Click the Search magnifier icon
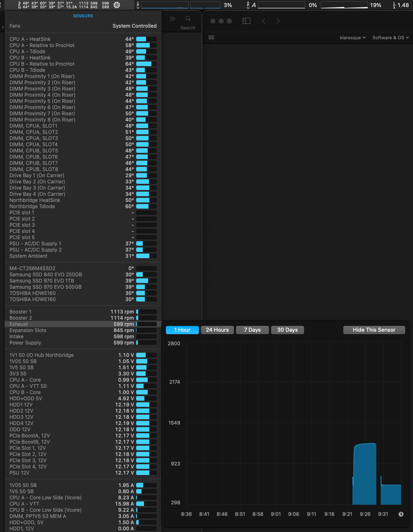This screenshot has width=413, height=532. 188,19
